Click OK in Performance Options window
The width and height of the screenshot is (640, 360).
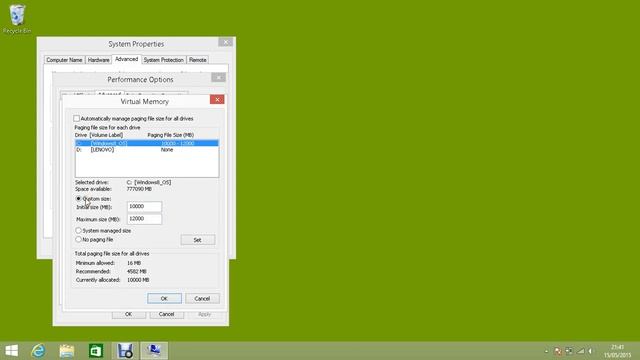[129, 314]
